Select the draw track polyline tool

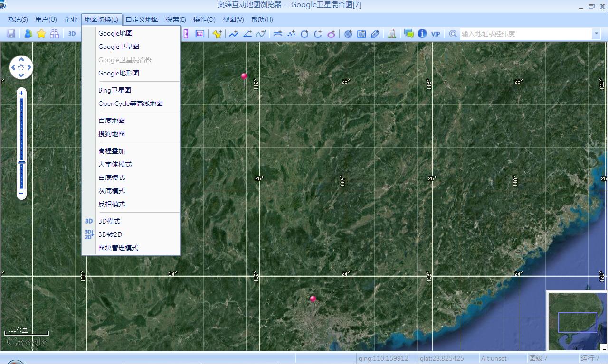coord(233,34)
